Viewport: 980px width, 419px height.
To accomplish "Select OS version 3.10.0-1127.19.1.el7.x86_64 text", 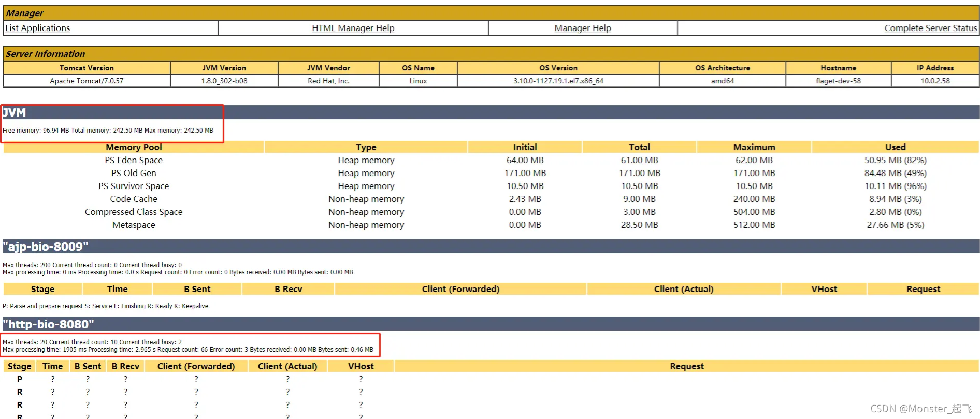I will point(558,81).
